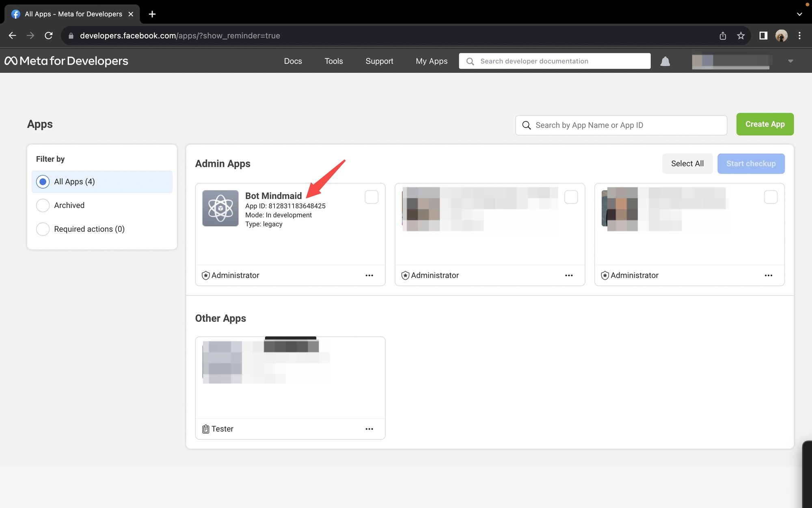Select the Archived filter
This screenshot has width=812, height=508.
point(102,205)
